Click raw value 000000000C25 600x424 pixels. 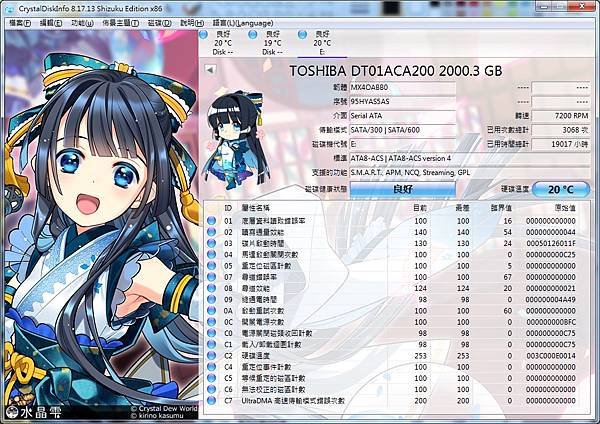click(x=551, y=254)
